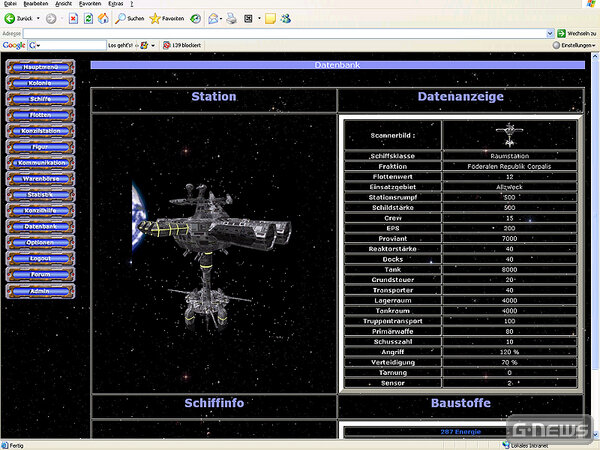The width and height of the screenshot is (600, 450).
Task: Click the Proviant value 7000
Action: tap(509, 238)
